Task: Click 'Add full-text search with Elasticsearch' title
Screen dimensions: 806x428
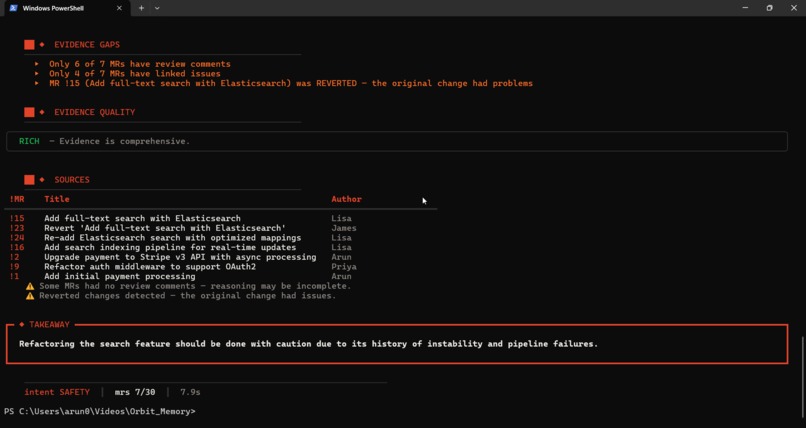Action: pyautogui.click(x=142, y=218)
